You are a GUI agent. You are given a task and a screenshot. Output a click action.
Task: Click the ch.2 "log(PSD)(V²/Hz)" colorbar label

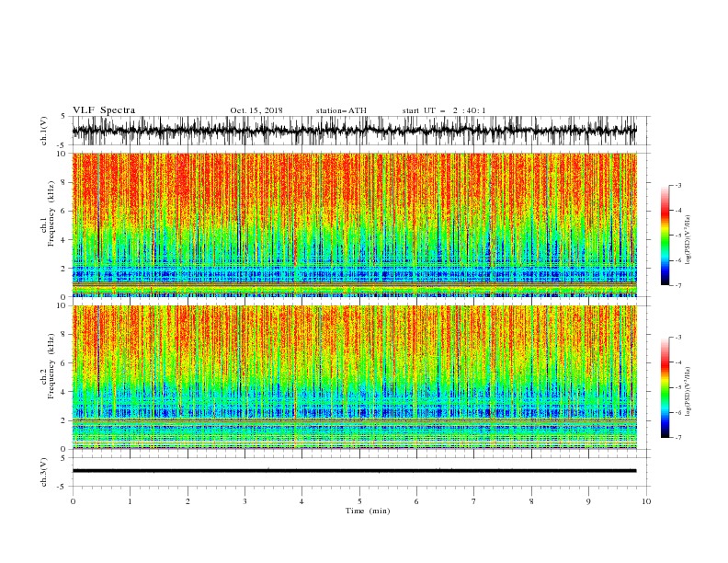pos(688,392)
